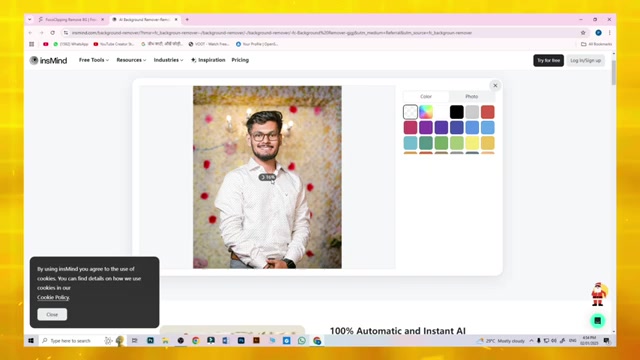The width and height of the screenshot is (640, 360).
Task: Reload the current page
Action: coord(53,33)
